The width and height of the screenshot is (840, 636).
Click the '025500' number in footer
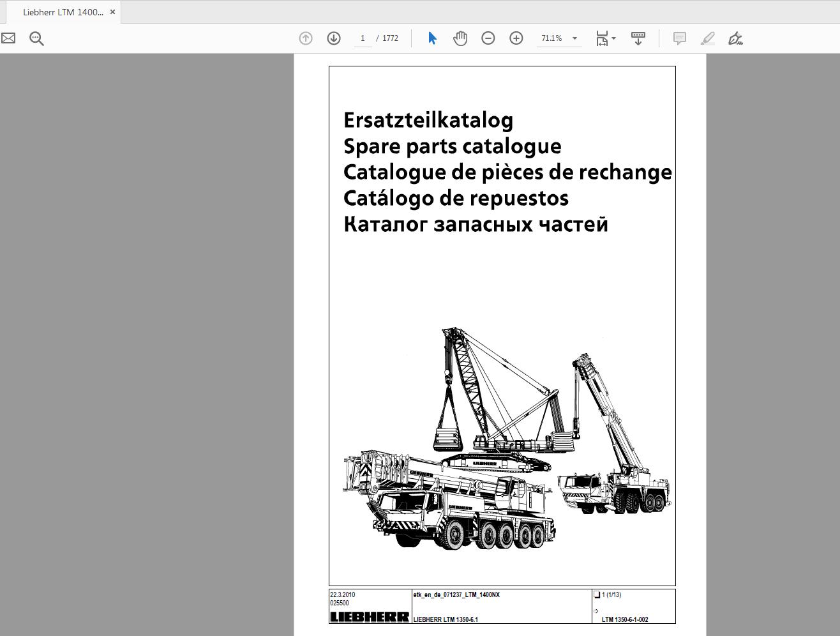pyautogui.click(x=340, y=603)
